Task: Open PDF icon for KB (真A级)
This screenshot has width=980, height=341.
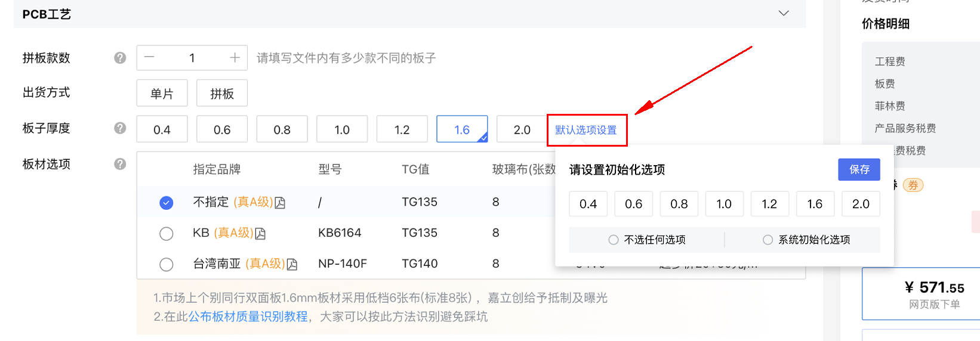Action: click(260, 234)
